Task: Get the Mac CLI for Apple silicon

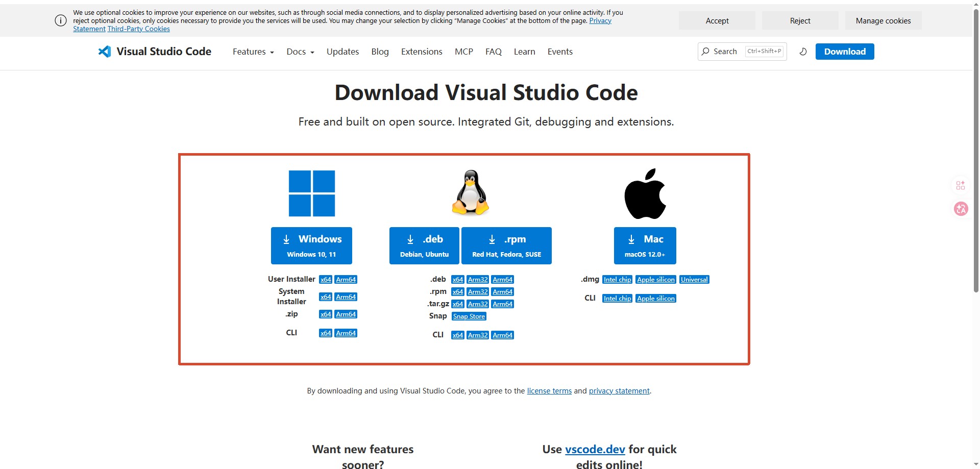Action: (656, 299)
